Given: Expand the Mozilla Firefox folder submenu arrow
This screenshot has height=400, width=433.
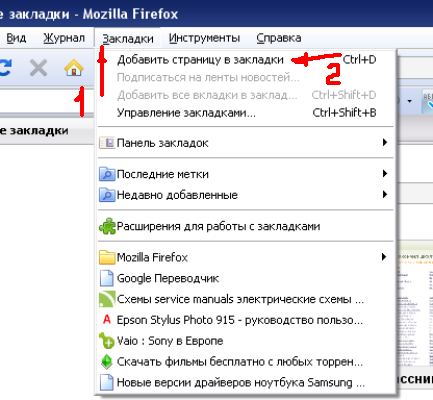Looking at the screenshot, I should click(x=385, y=257).
